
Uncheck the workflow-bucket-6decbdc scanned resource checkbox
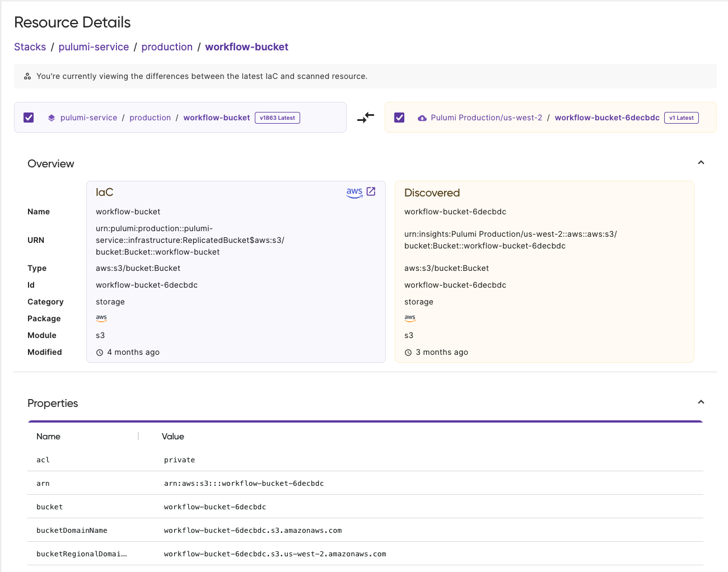pyautogui.click(x=399, y=118)
